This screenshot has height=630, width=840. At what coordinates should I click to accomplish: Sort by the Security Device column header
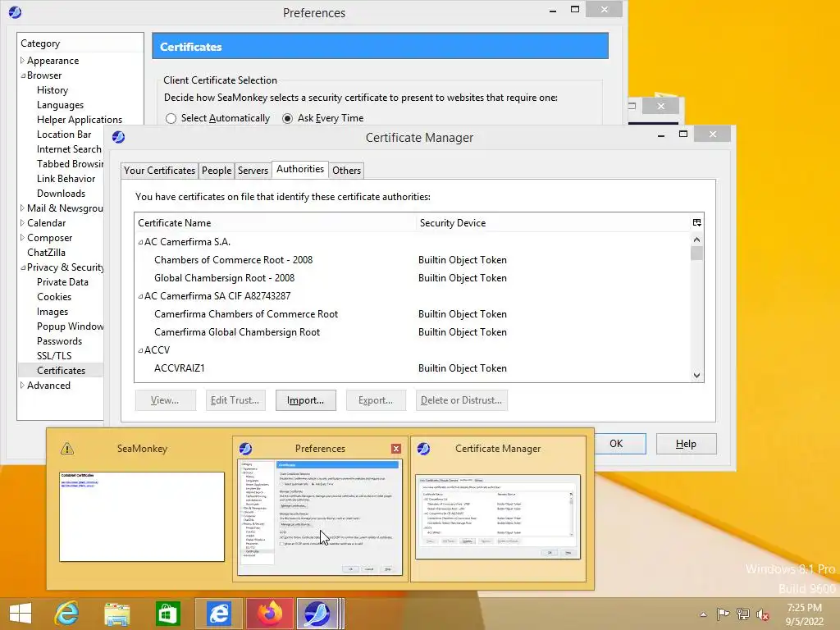click(x=554, y=223)
